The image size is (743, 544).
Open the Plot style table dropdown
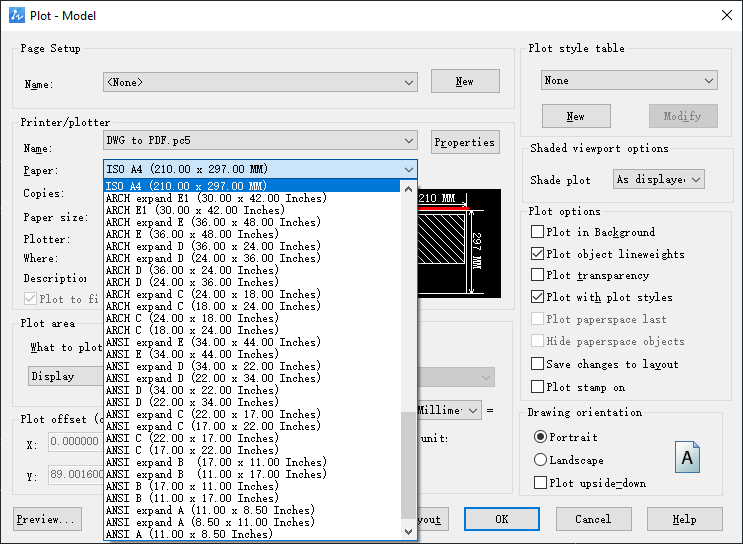point(629,80)
